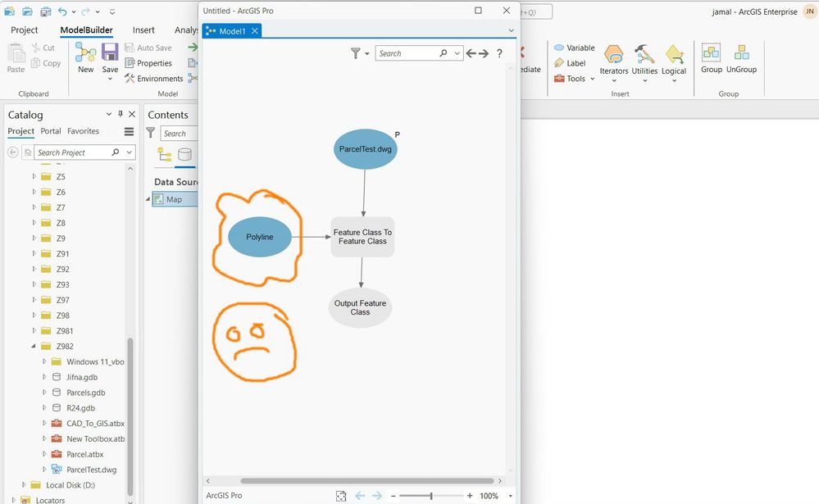Click the Save Project icon in quick access toolbar
Image resolution: width=819 pixels, height=504 pixels.
[45, 11]
